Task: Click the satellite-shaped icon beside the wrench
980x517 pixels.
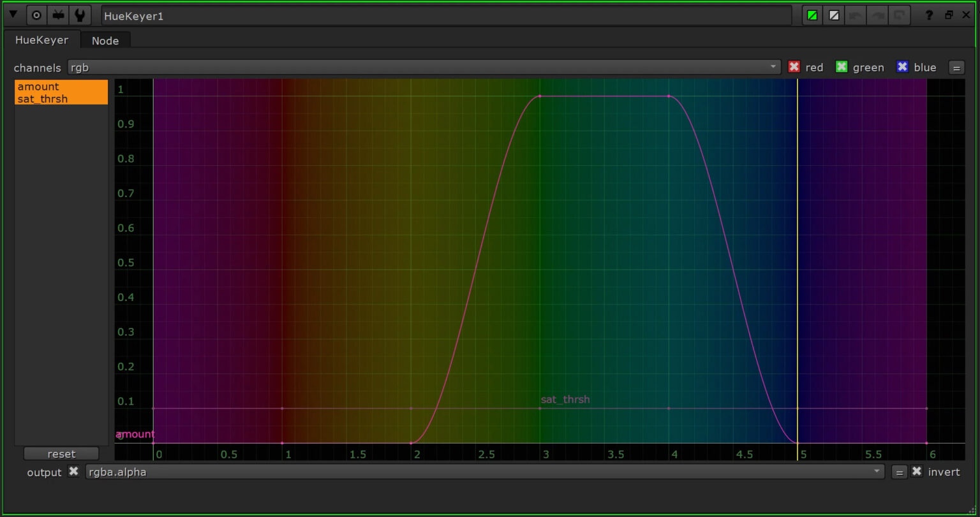Action: (58, 15)
